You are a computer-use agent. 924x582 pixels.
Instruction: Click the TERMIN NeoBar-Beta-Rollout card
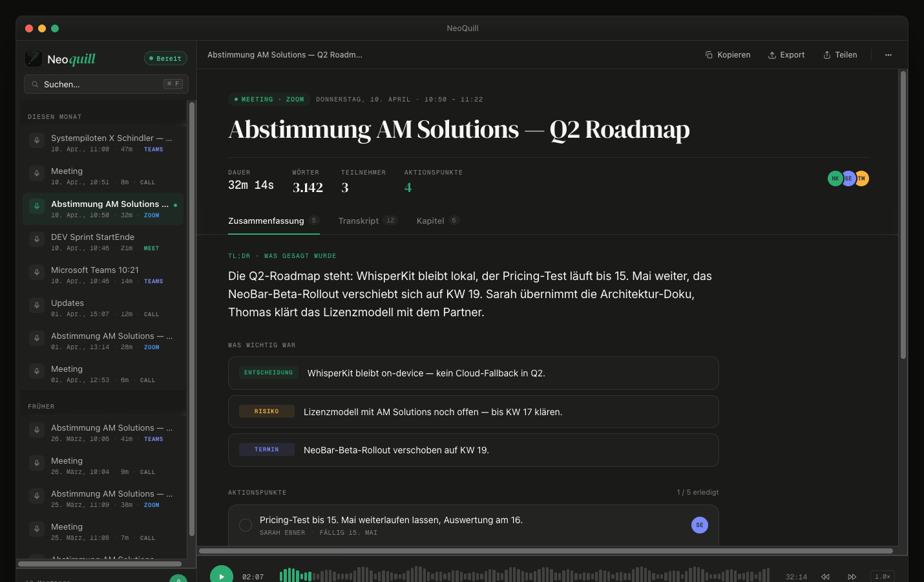[x=474, y=450]
